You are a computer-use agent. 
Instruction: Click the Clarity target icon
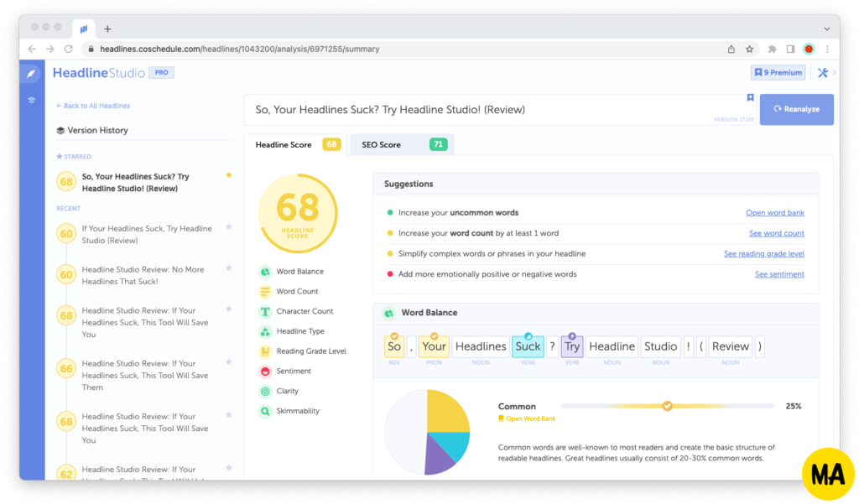(x=265, y=391)
